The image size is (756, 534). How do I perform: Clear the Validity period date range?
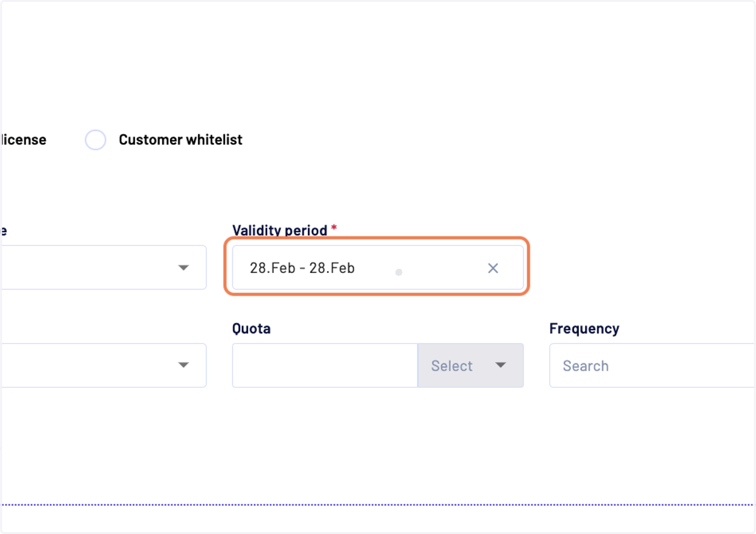493,268
